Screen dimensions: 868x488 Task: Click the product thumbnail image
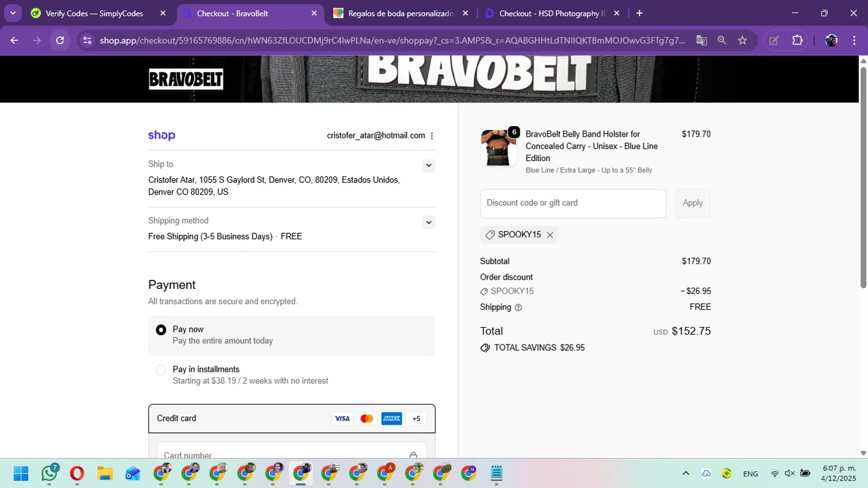point(498,148)
